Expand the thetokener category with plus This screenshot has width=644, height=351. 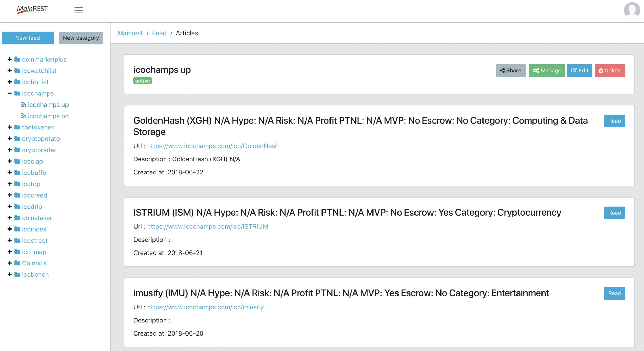click(x=10, y=127)
